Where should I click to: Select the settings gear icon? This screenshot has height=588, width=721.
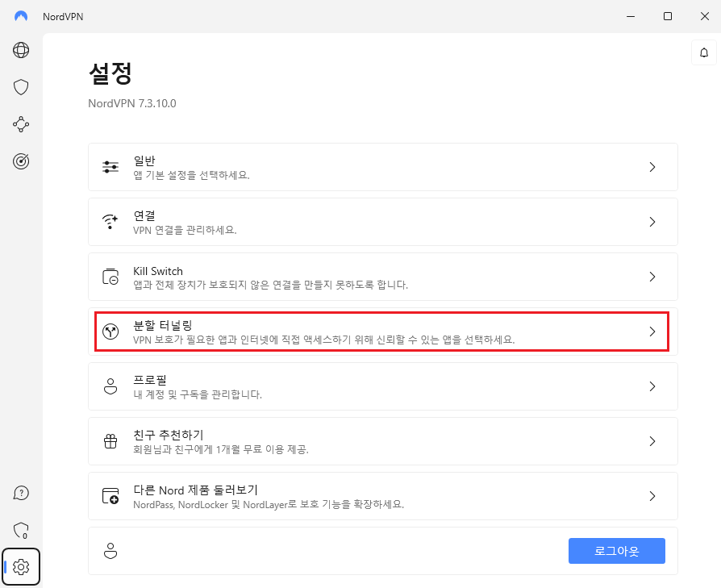coord(21,567)
